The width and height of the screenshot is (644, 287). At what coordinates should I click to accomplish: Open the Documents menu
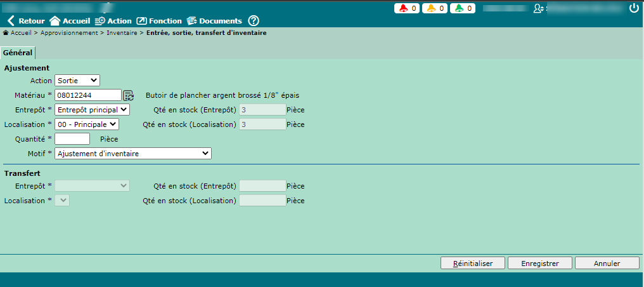[214, 21]
